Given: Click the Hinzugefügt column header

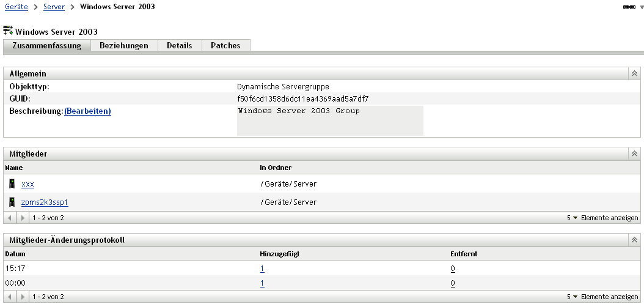Looking at the screenshot, I should pos(280,254).
